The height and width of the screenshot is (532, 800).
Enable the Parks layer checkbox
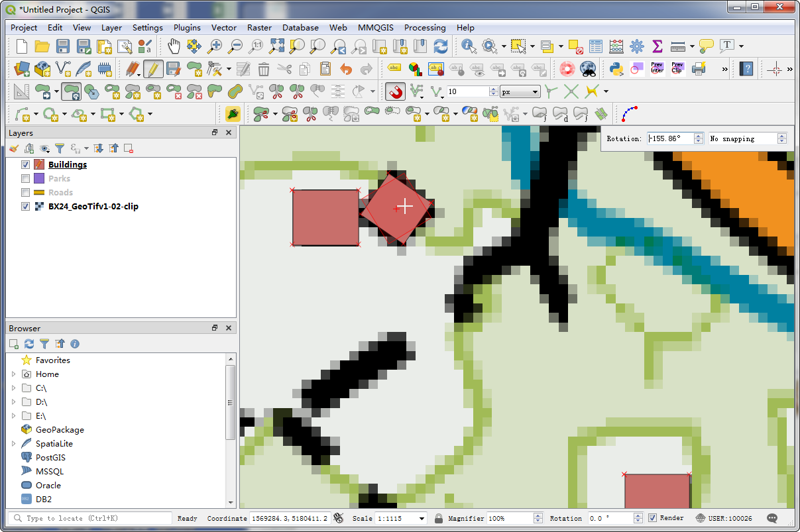[x=26, y=178]
